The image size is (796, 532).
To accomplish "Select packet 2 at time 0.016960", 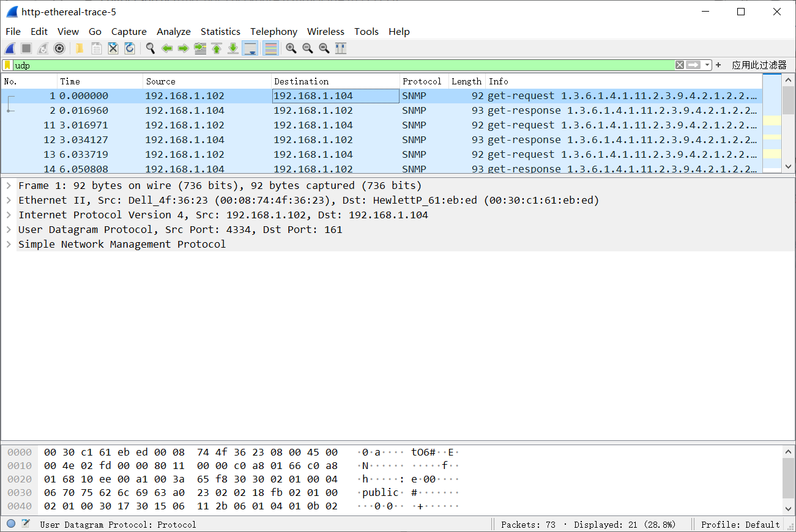I will click(382, 111).
